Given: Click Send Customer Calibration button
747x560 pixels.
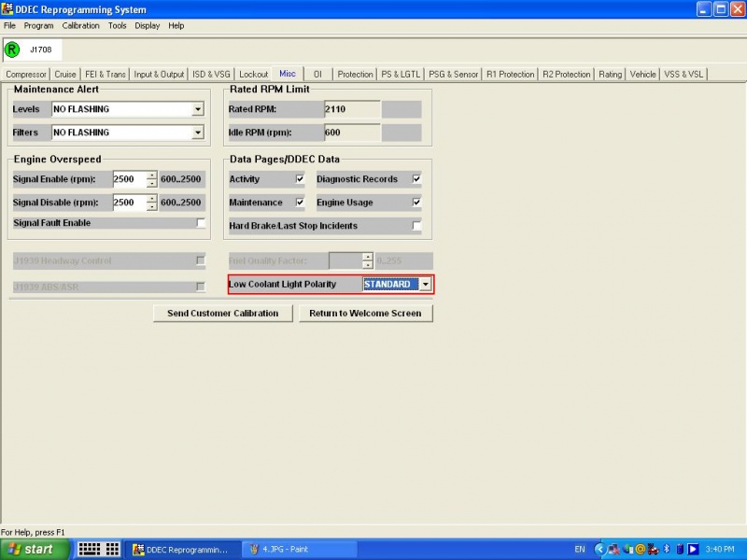Looking at the screenshot, I should (222, 314).
